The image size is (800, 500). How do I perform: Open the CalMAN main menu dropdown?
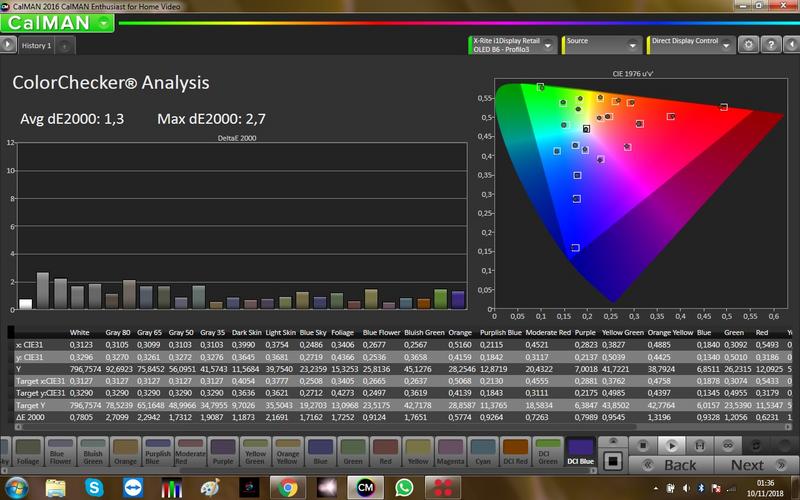click(104, 23)
